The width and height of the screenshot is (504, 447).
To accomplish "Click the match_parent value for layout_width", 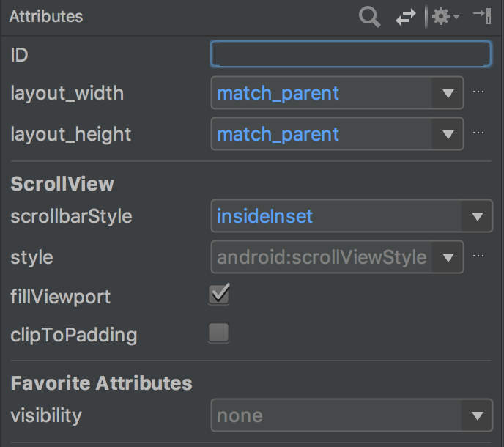I will pos(278,93).
